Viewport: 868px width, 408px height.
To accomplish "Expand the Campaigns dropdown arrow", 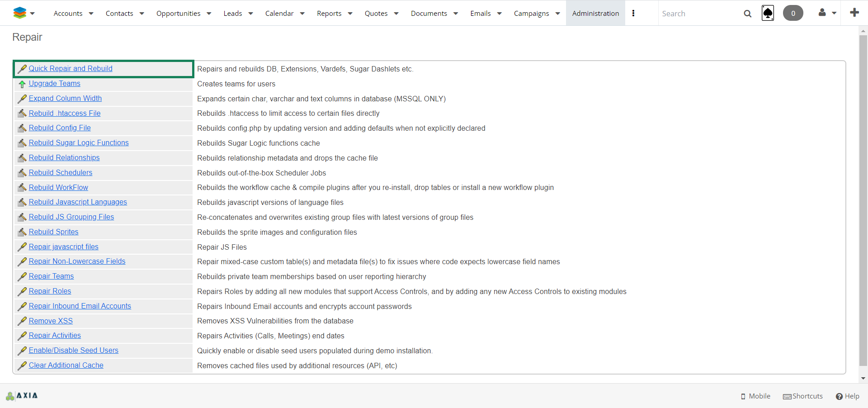I will (558, 14).
